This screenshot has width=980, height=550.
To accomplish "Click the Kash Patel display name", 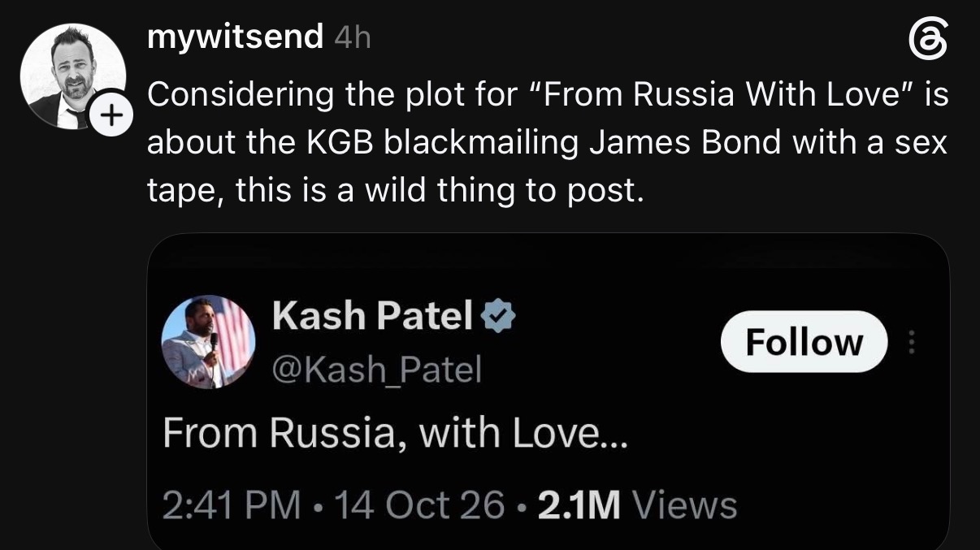I will pyautogui.click(x=373, y=316).
